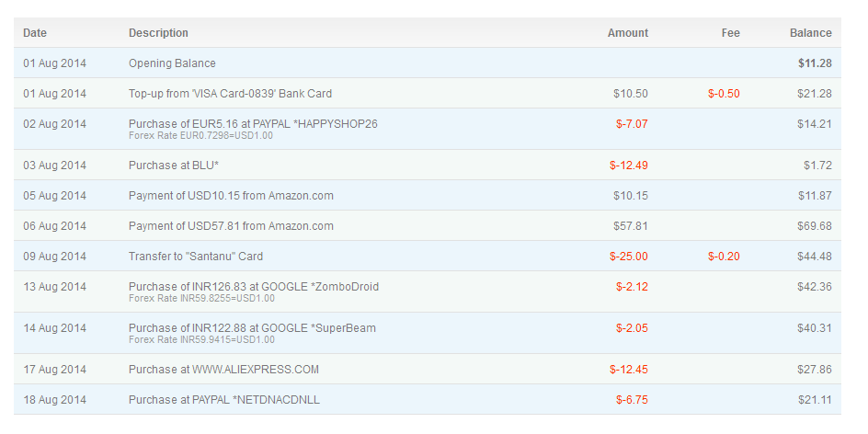Open the USD57.81 Amazon.com payment
Image resolution: width=868 pixels, height=434 pixels.
(231, 226)
